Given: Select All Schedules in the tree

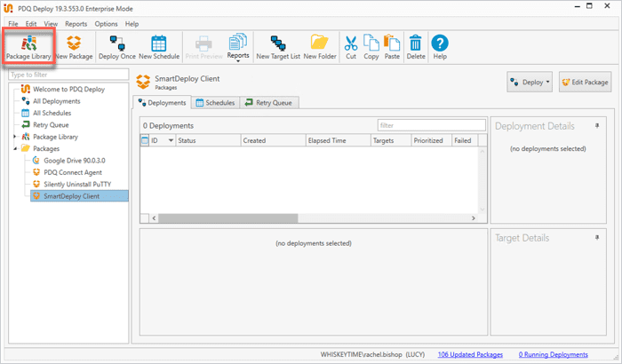Looking at the screenshot, I should (x=52, y=113).
